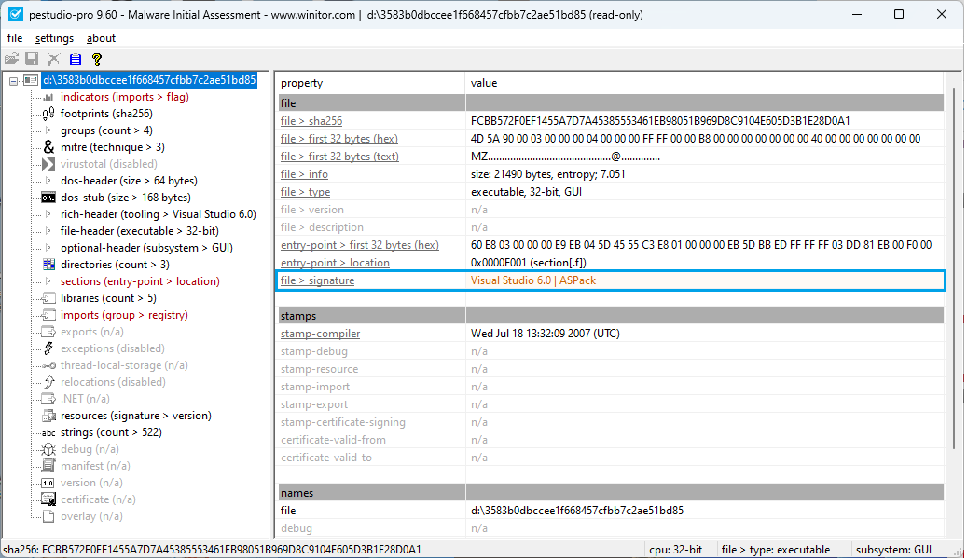Image resolution: width=967 pixels, height=560 pixels.
Task: Click the ampersand icon beside mitre
Action: pos(48,146)
